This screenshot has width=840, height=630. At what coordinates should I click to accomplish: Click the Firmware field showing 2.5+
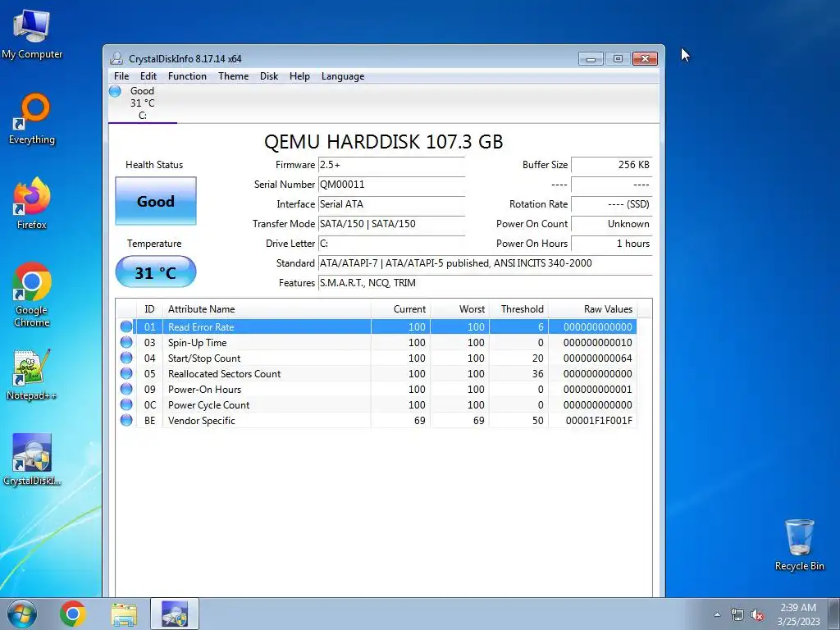click(391, 165)
